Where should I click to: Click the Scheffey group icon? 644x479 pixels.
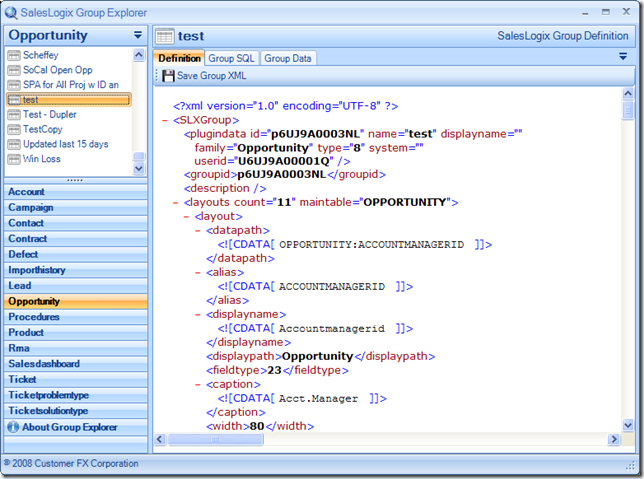(14, 55)
